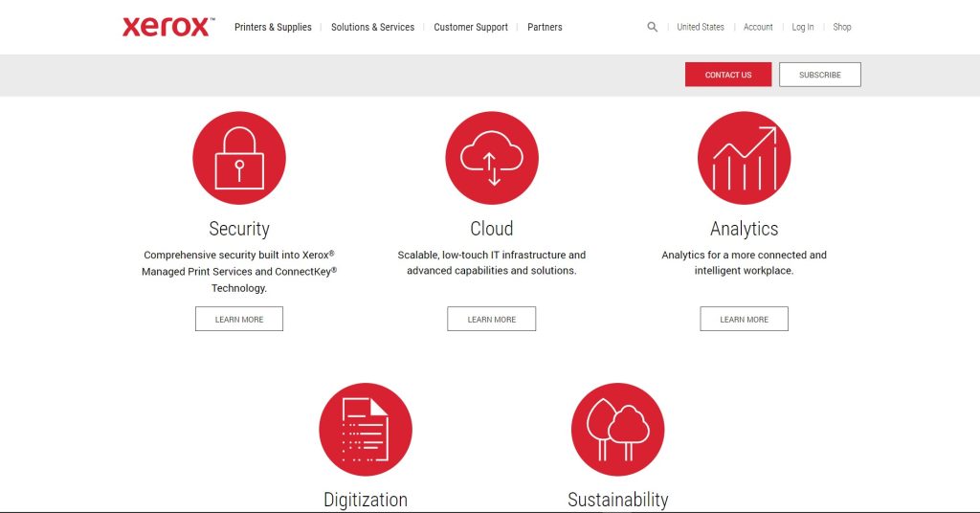The image size is (980, 513).
Task: Click the Cloud heading
Action: coord(492,229)
